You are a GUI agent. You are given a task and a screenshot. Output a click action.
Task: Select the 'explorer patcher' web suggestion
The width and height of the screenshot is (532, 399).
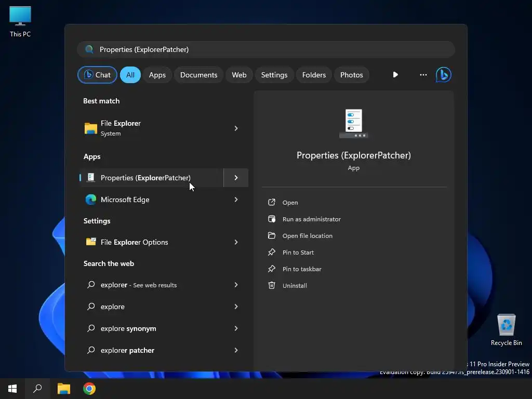point(164,350)
